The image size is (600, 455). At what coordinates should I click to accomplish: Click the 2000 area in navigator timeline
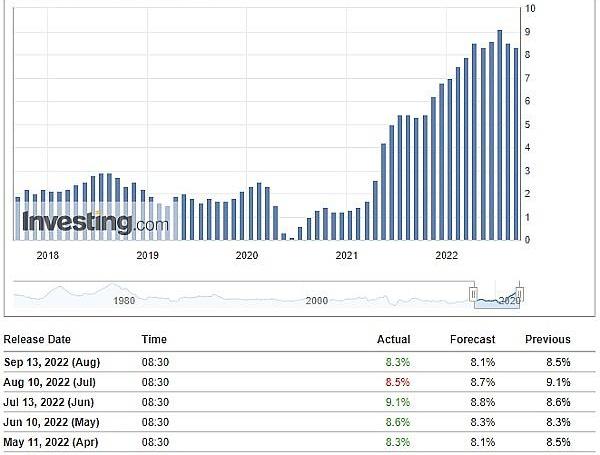pos(316,301)
